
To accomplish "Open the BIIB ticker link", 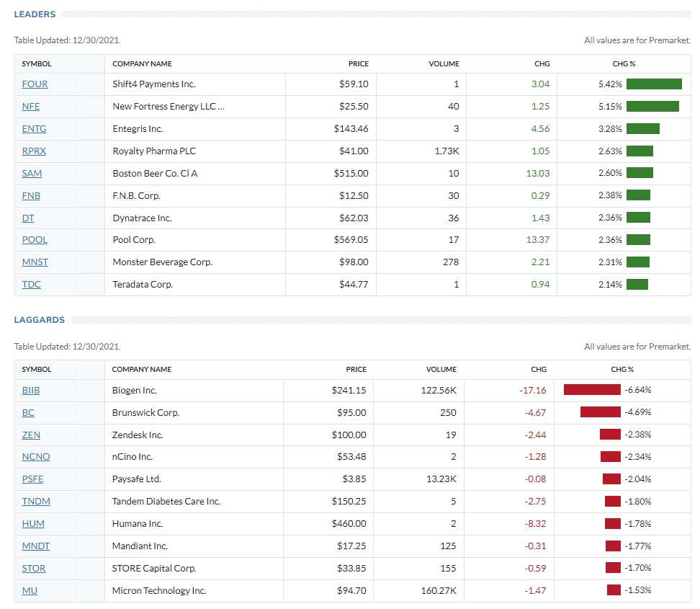I will tap(31, 391).
